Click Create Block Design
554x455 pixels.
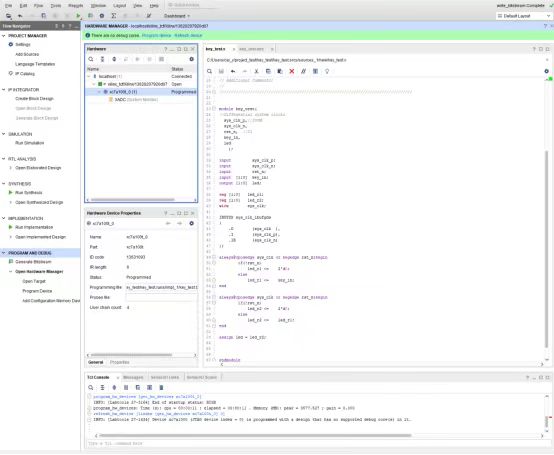[x=34, y=99]
